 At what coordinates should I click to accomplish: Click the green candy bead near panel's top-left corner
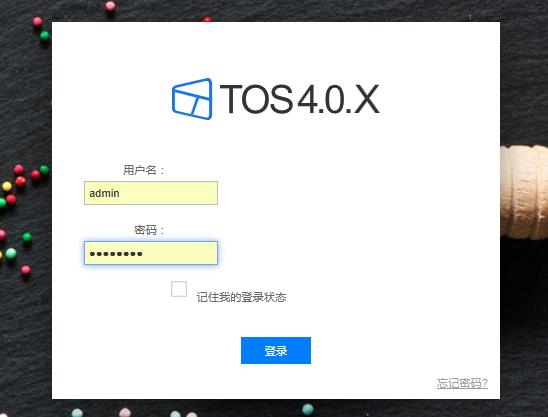(x=45, y=36)
